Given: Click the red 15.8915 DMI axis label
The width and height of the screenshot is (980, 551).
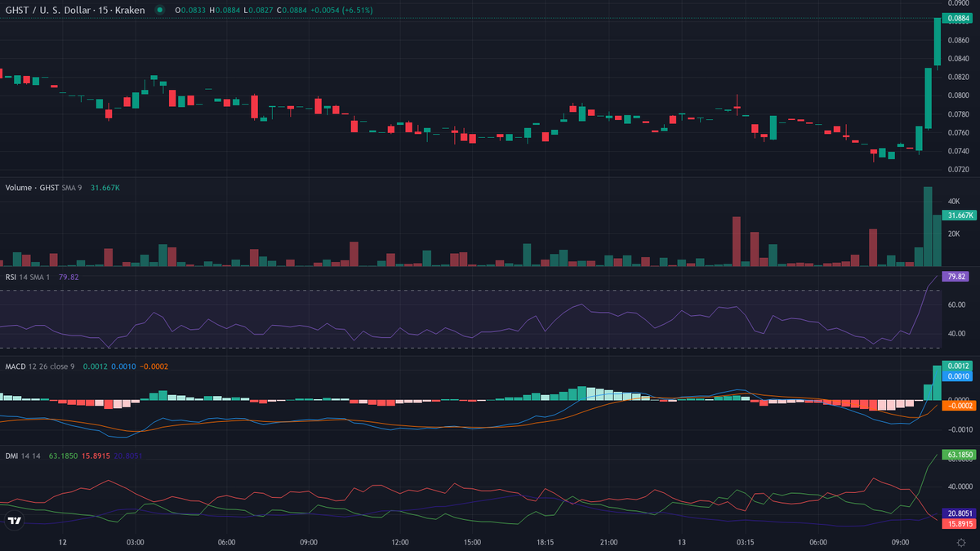Looking at the screenshot, I should [960, 523].
